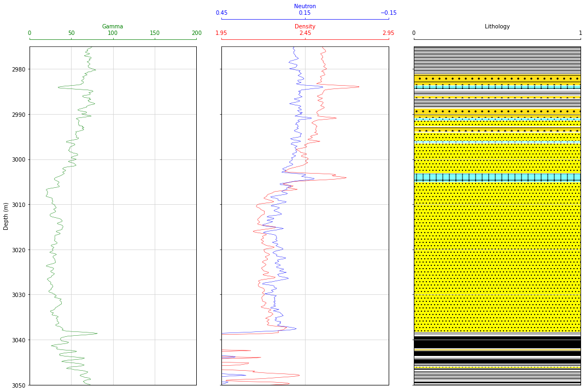Click the large yellow dotted block in Lithology
The width and height of the screenshot is (586, 392).
coord(497,257)
